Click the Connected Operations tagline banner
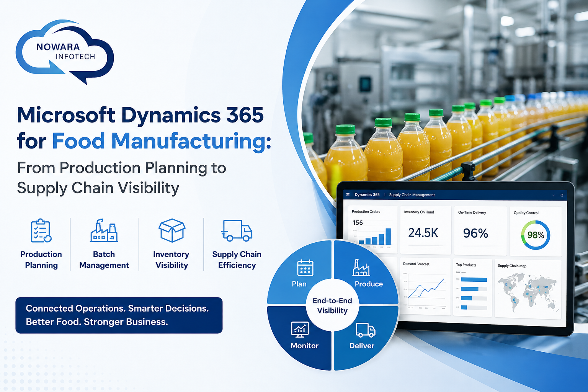This screenshot has width=588, height=392. (x=119, y=315)
